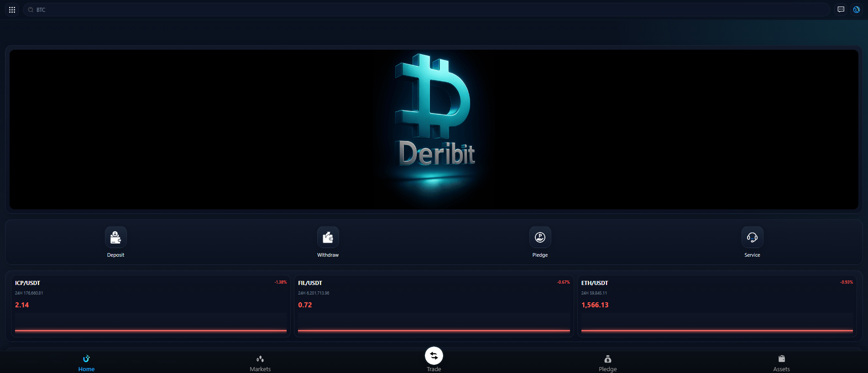This screenshot has width=868, height=373.
Task: Open the apps grid menu icon
Action: pyautogui.click(x=12, y=10)
